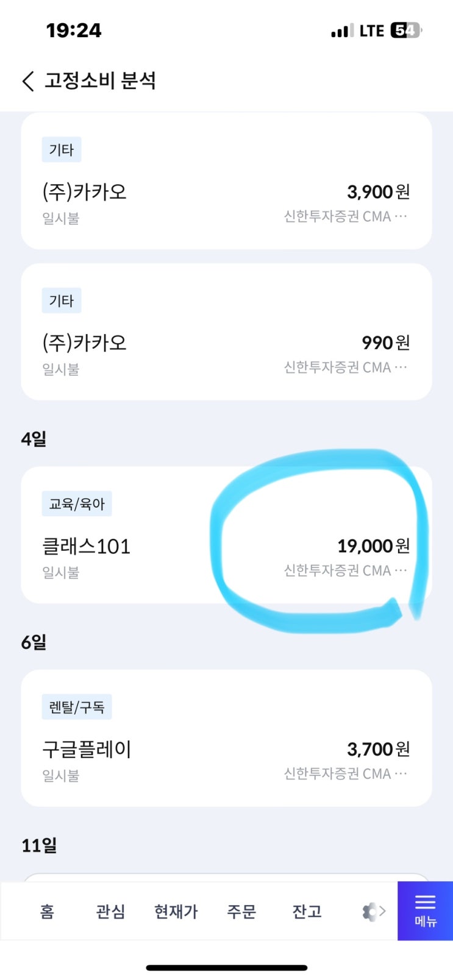Tap the cellular signal strength icon
The image size is (453, 980).
tap(342, 31)
